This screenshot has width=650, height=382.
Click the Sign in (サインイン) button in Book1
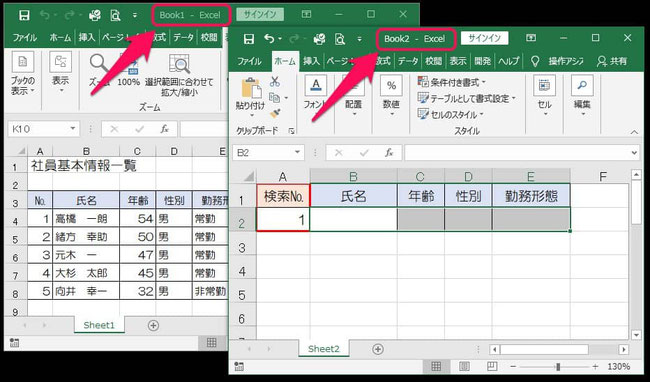tap(260, 15)
